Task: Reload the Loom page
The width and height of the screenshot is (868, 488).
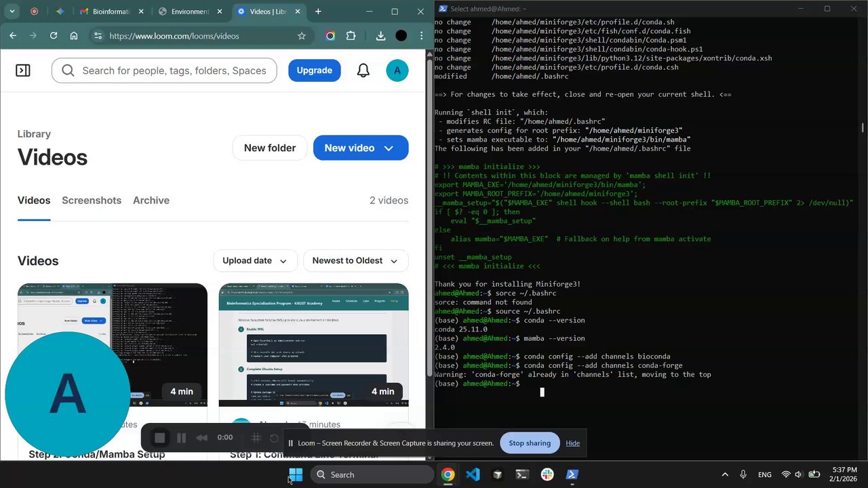Action: point(54,36)
